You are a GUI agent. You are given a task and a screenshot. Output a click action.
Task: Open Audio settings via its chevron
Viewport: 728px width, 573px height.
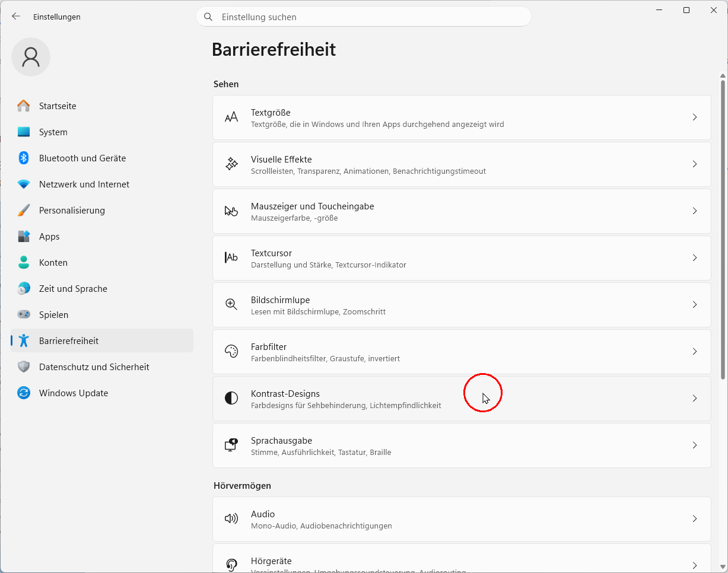[695, 519]
